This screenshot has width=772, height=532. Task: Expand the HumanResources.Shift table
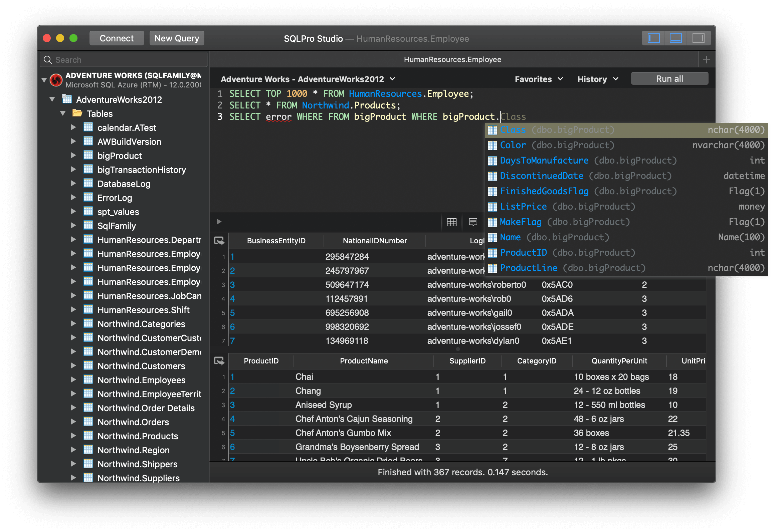click(73, 309)
